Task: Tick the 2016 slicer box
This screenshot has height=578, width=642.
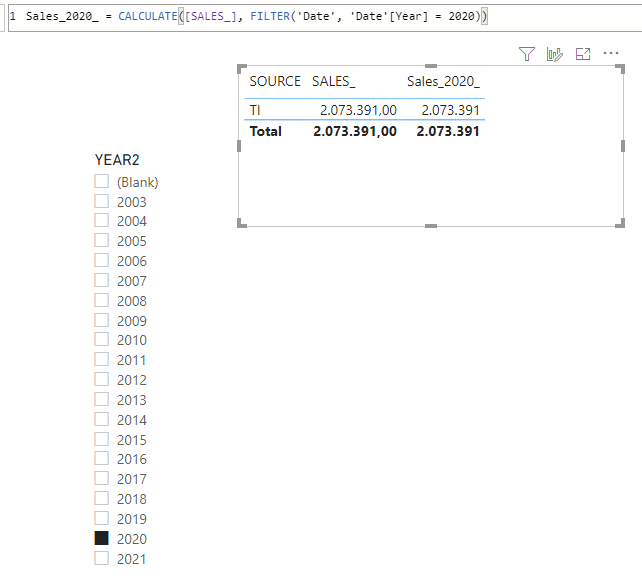Action: tap(102, 458)
